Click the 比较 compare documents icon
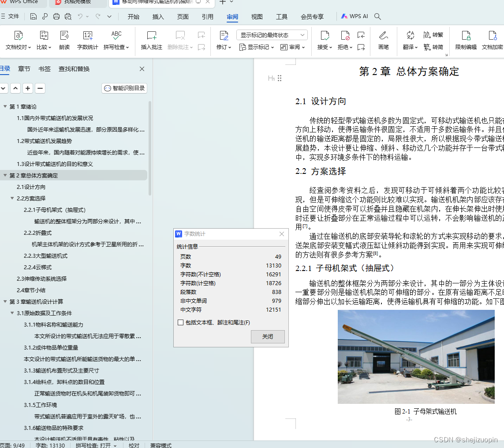504x448 pixels. [44, 35]
